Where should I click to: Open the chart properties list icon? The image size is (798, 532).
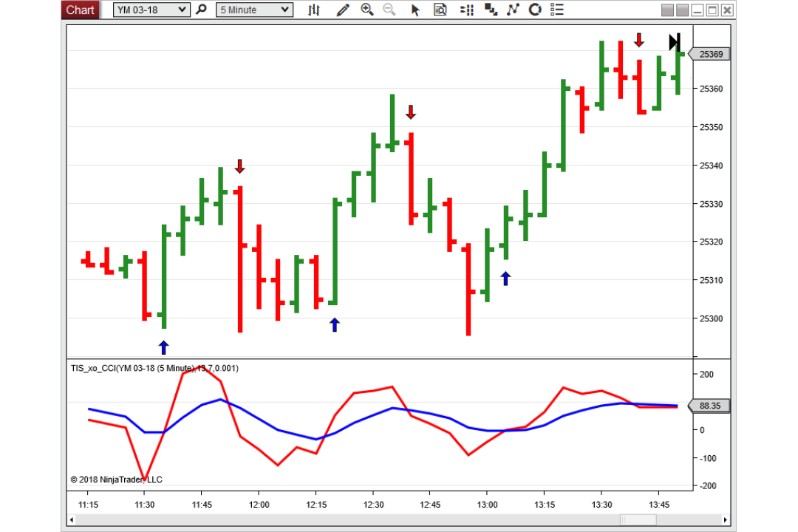557,10
